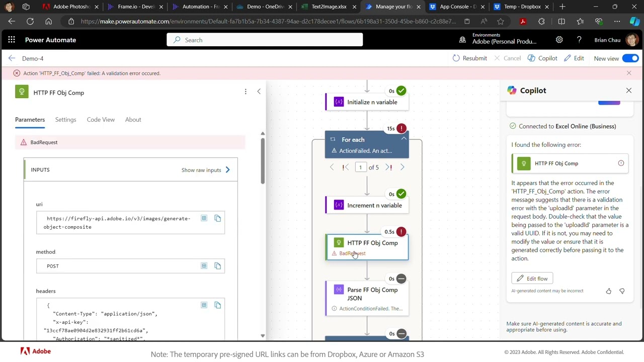Open the browser extensions puzzle icon
Screen dimensions: 644x362
point(541,21)
